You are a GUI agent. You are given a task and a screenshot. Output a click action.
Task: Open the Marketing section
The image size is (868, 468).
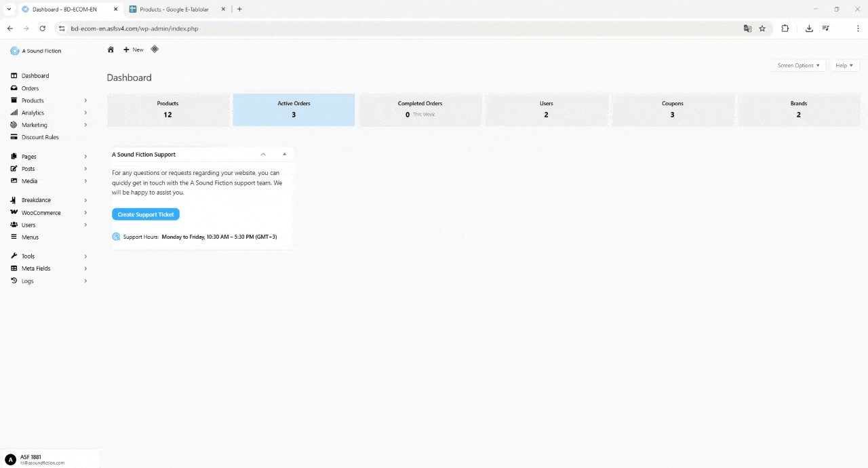[x=34, y=125]
